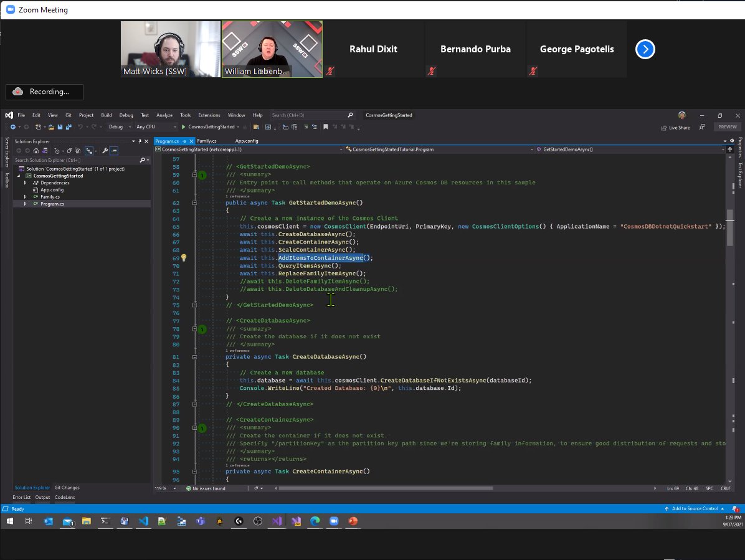Start debugging CosmosGettingStarted with green play icon
Viewport: 745px width, 560px height.
click(184, 127)
